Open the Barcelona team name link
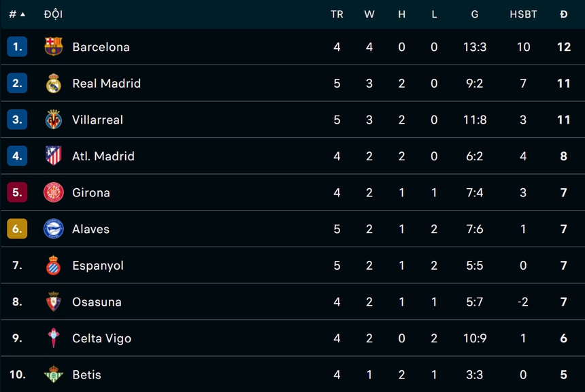585x392 pixels. [x=101, y=47]
